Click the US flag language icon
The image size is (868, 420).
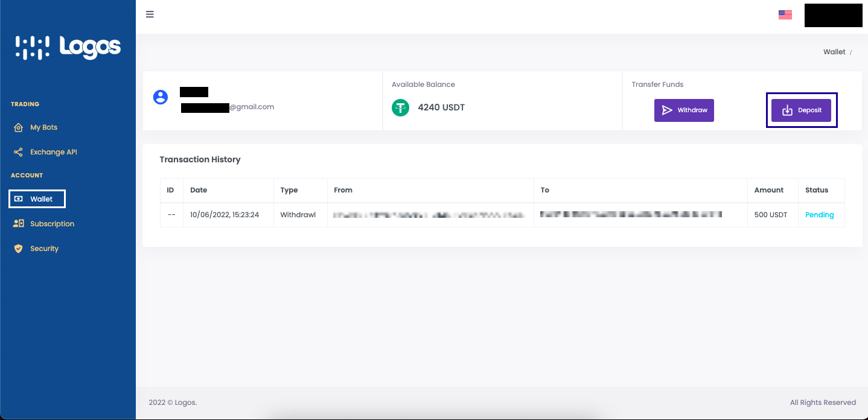pyautogui.click(x=785, y=15)
